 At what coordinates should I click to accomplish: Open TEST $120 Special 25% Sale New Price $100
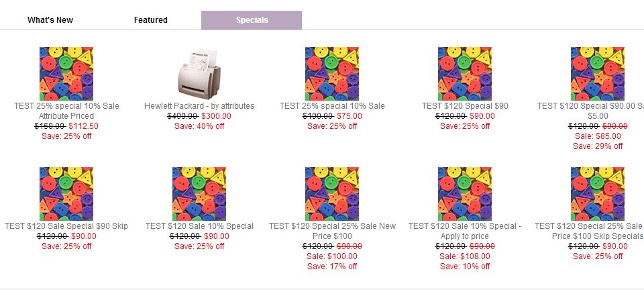coord(332,231)
